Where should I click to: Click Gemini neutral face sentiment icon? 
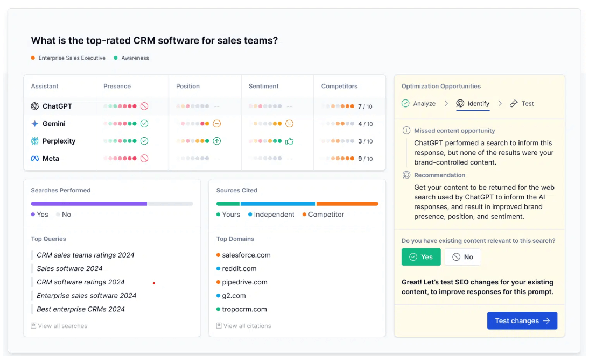click(289, 124)
